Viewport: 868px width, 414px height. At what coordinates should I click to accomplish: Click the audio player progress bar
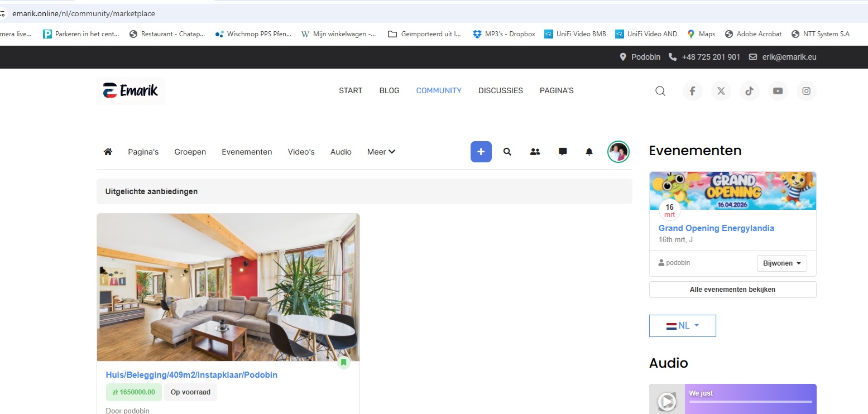coord(750,402)
